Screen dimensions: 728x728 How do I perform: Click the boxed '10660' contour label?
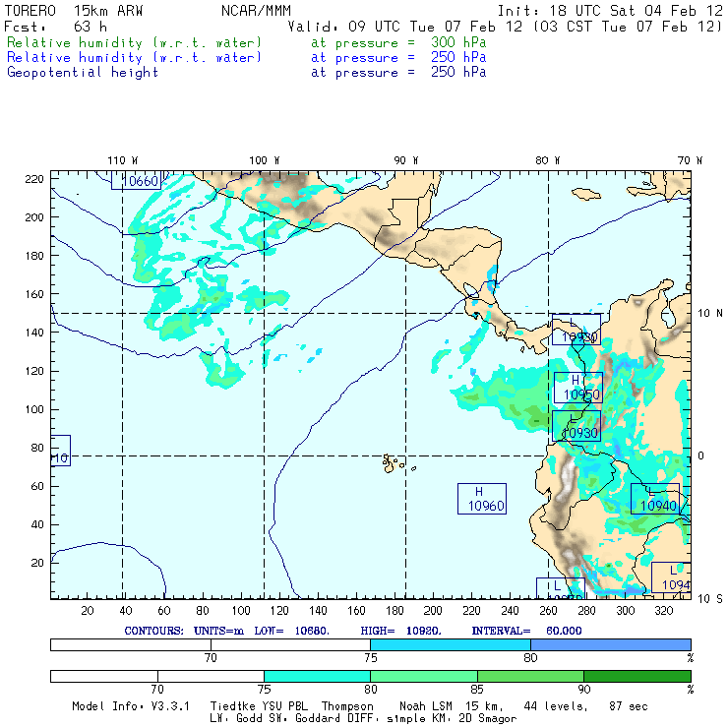point(136,180)
